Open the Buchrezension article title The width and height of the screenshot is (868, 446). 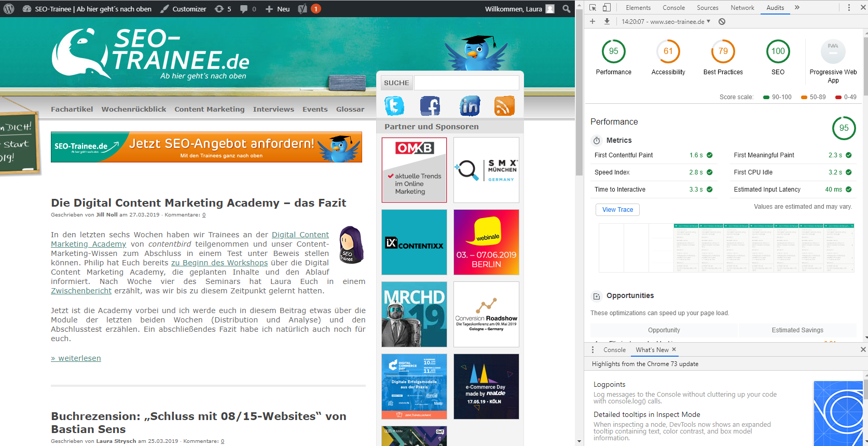(198, 423)
